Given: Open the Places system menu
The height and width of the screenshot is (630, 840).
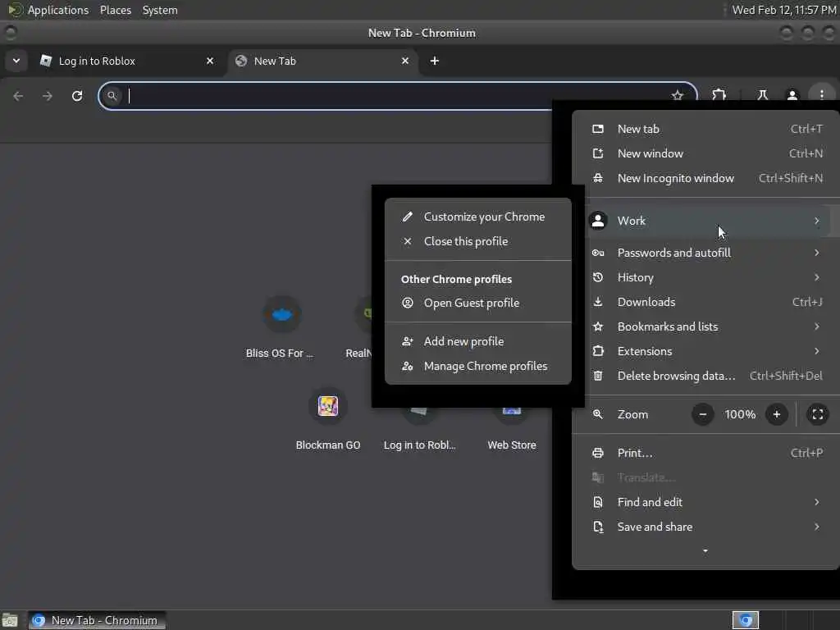Looking at the screenshot, I should [x=115, y=10].
